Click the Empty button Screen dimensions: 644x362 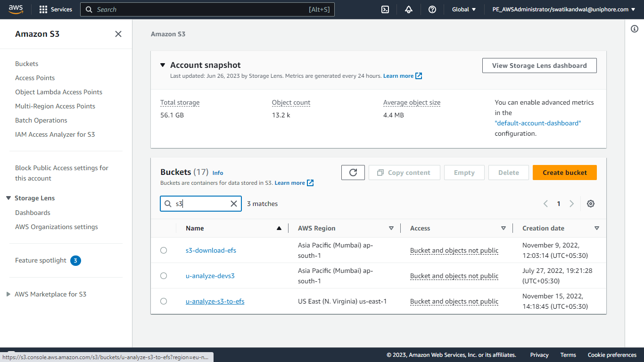pyautogui.click(x=464, y=173)
